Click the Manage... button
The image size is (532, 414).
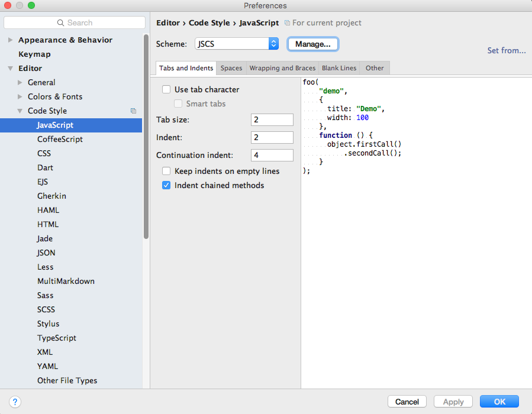tap(312, 44)
